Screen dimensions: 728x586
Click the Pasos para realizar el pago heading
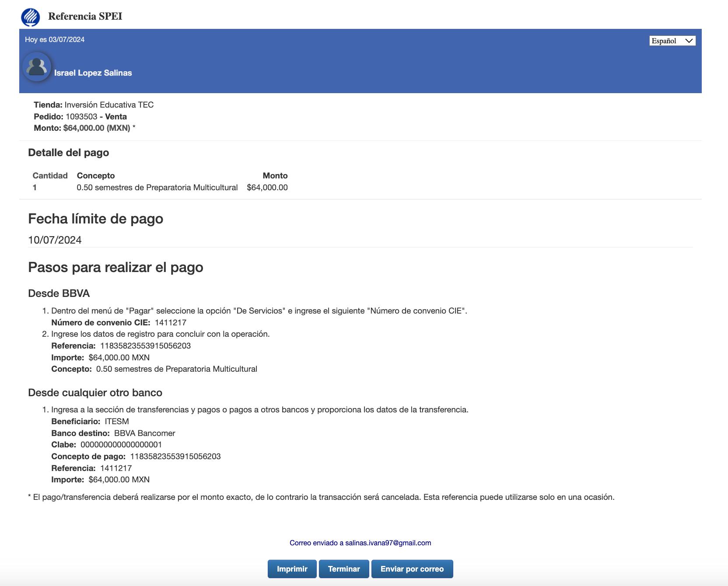[x=115, y=267]
